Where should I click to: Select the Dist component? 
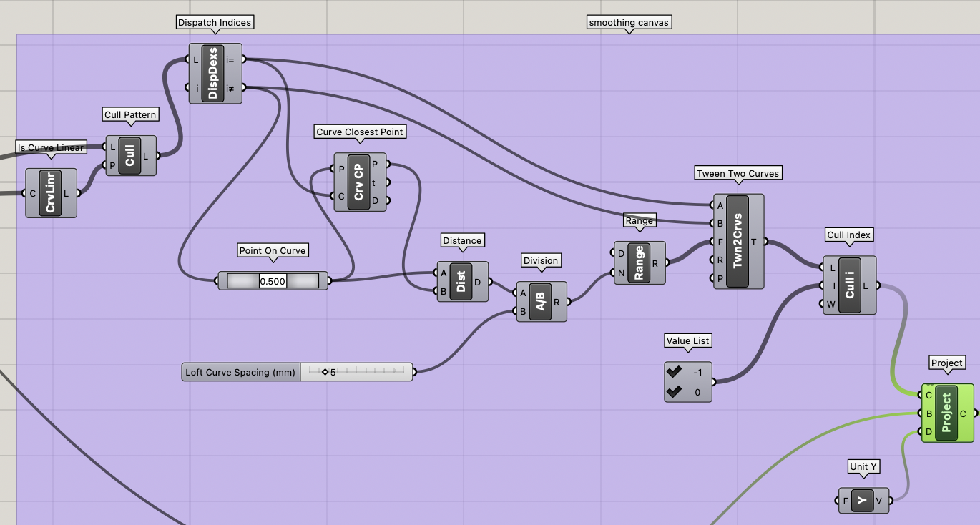tap(463, 281)
